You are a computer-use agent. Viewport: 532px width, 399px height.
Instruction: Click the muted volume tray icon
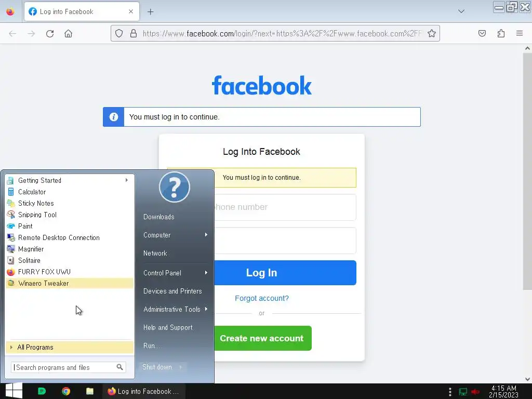[475, 392]
